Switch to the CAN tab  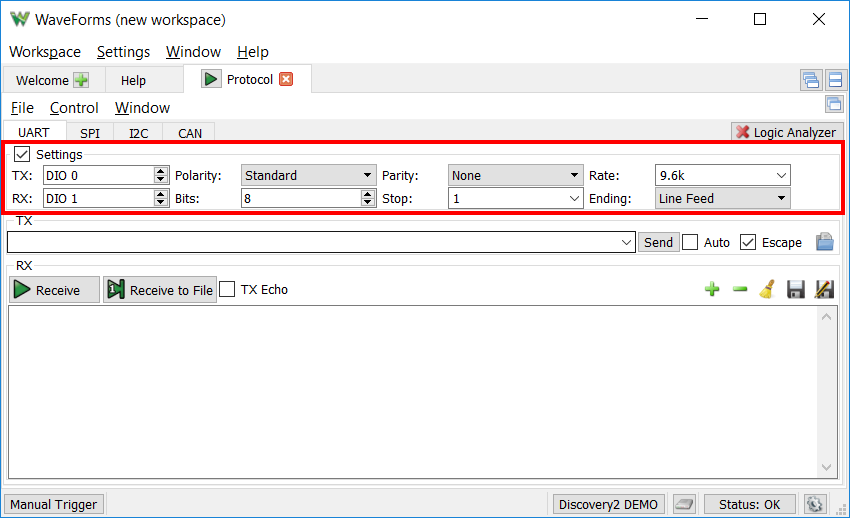click(x=190, y=133)
